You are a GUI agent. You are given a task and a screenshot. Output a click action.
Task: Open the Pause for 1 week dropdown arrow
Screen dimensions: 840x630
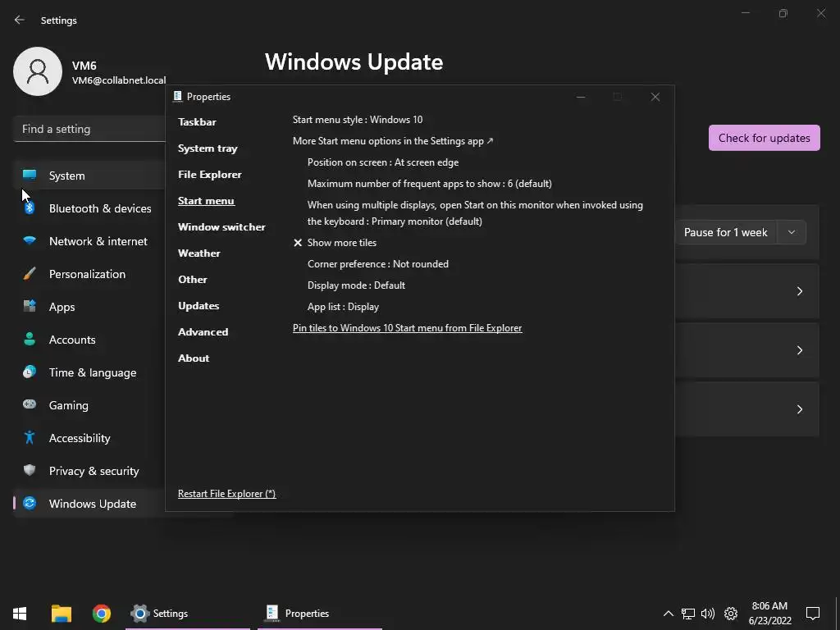click(792, 232)
